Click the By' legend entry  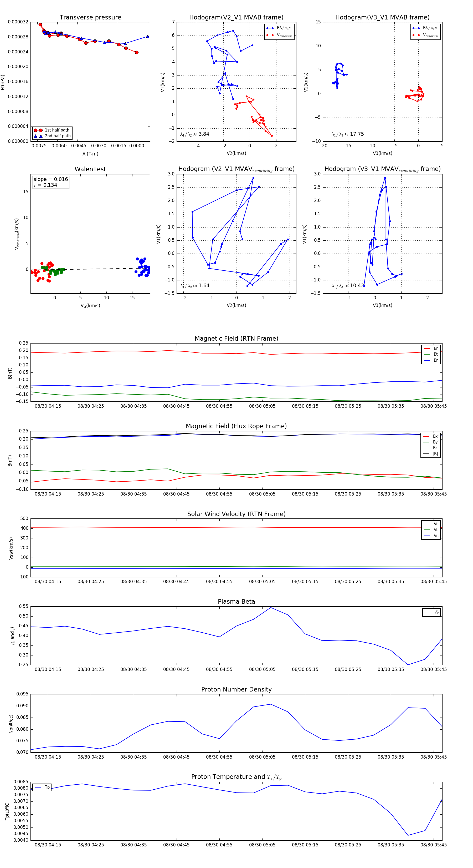tap(431, 442)
